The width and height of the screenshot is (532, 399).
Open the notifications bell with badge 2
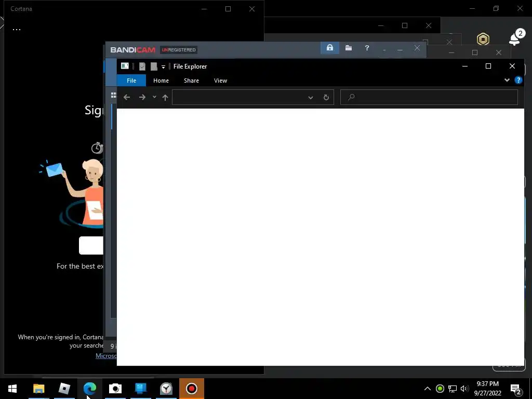click(516, 37)
